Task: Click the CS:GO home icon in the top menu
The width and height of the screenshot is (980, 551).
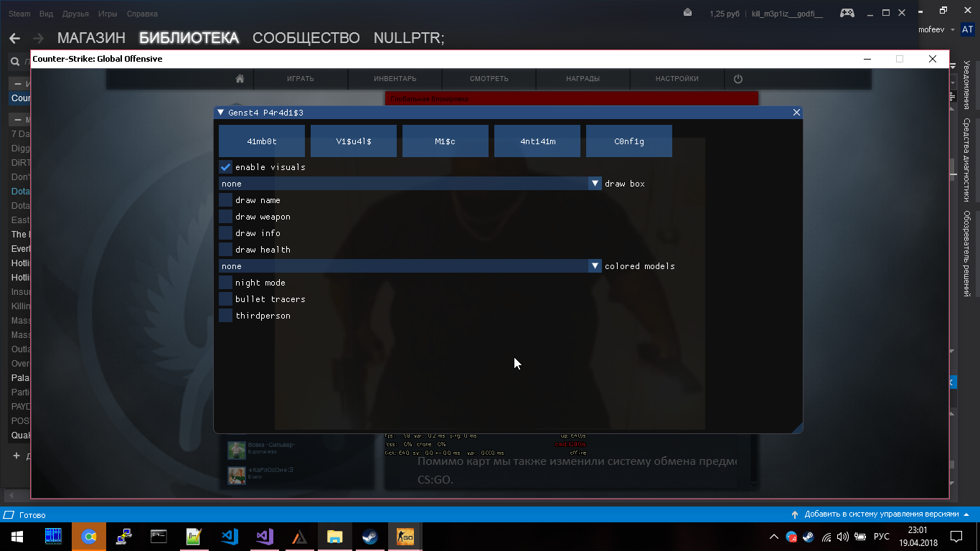Action: (240, 79)
